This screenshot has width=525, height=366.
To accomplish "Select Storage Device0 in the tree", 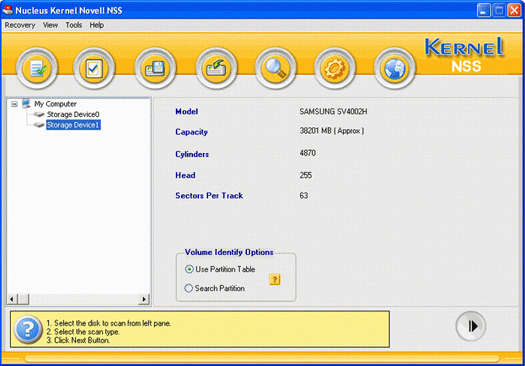I will coord(73,115).
